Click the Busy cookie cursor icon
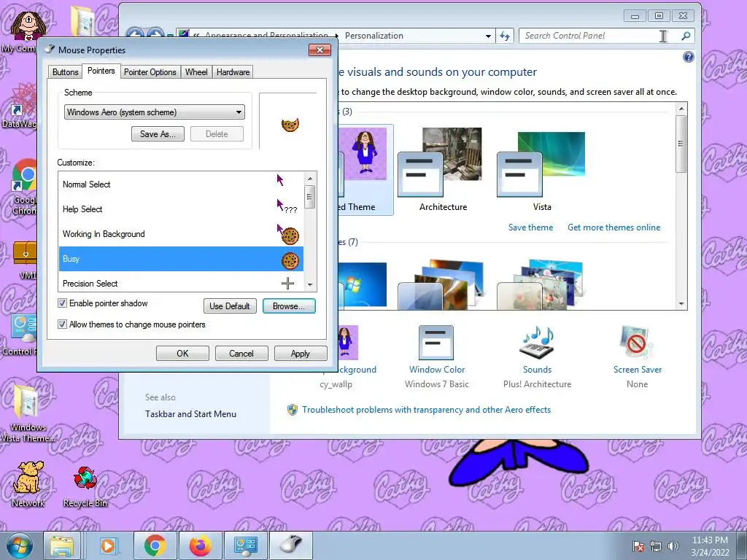747x560 pixels. [x=290, y=260]
